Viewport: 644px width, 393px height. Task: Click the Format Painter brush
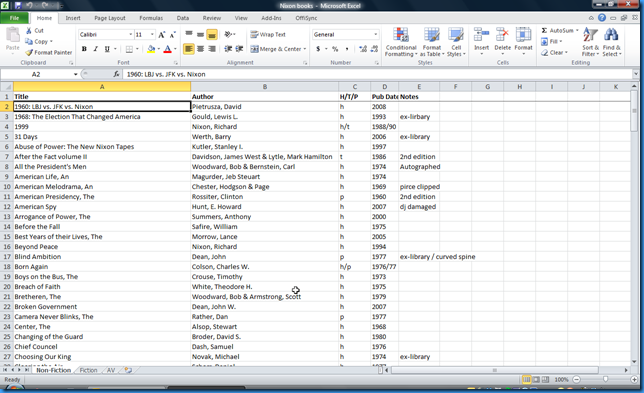(29, 53)
